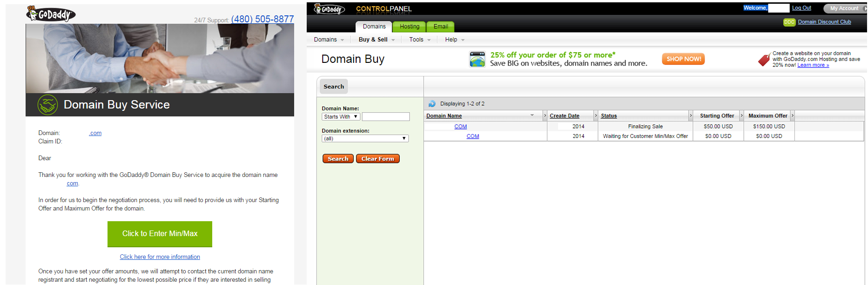Click the DDC badge icon

(789, 22)
